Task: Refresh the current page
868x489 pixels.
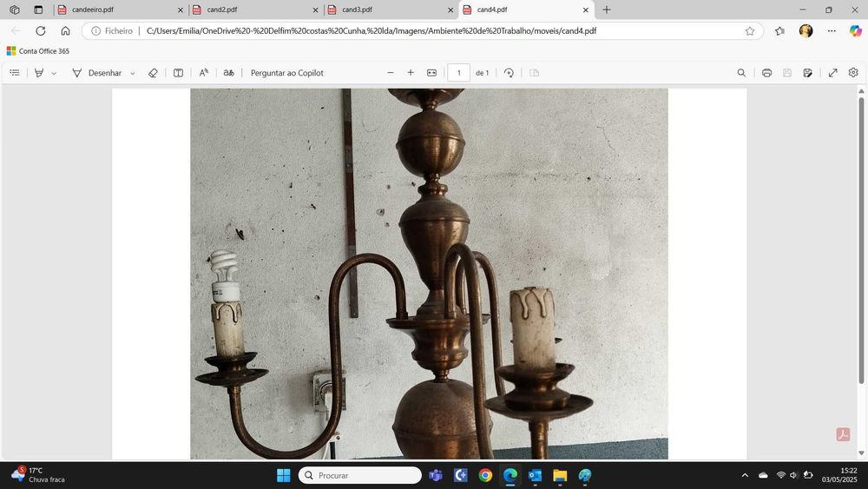Action: [x=41, y=31]
